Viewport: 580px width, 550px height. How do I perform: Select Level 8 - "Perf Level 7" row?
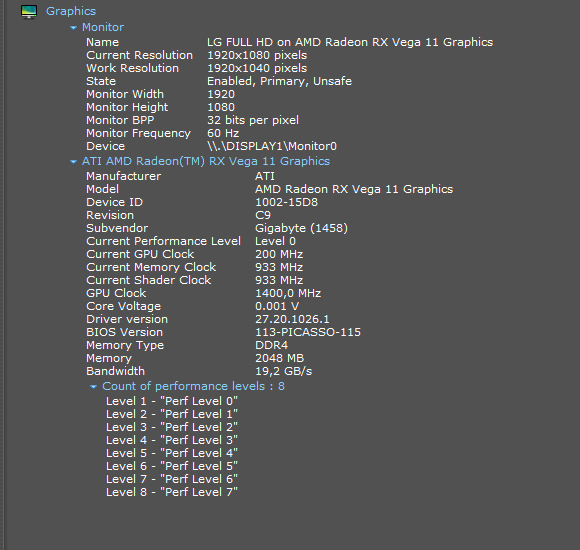172,492
